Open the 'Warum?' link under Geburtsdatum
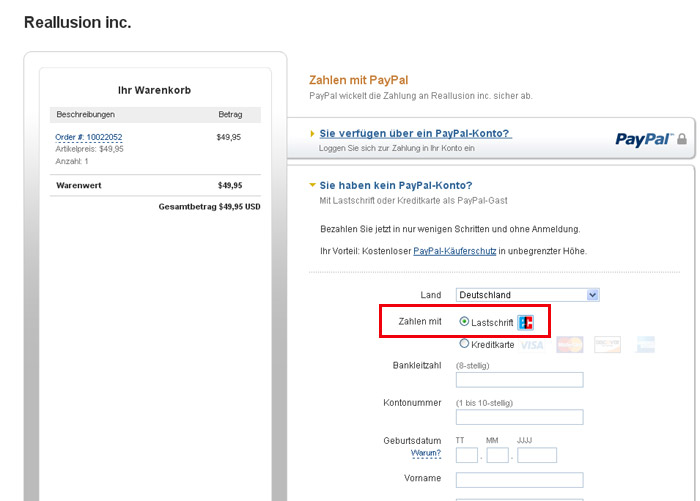This screenshot has width=700, height=501. point(425,453)
